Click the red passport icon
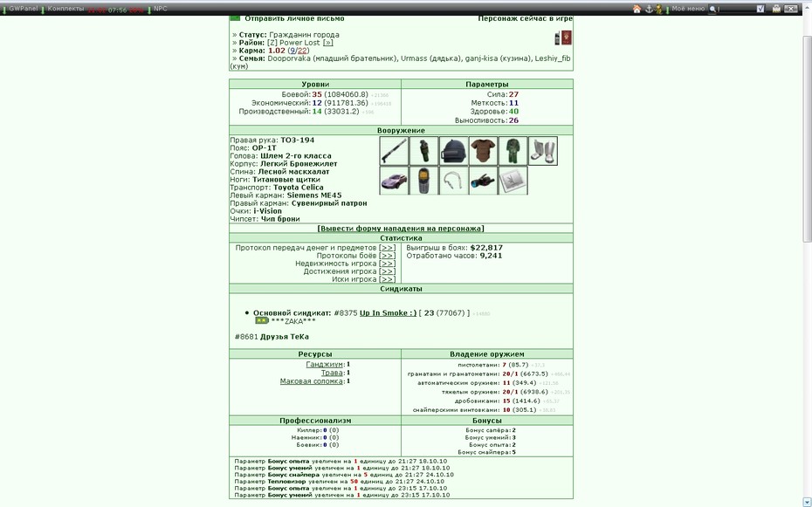The image size is (812, 507). click(567, 38)
